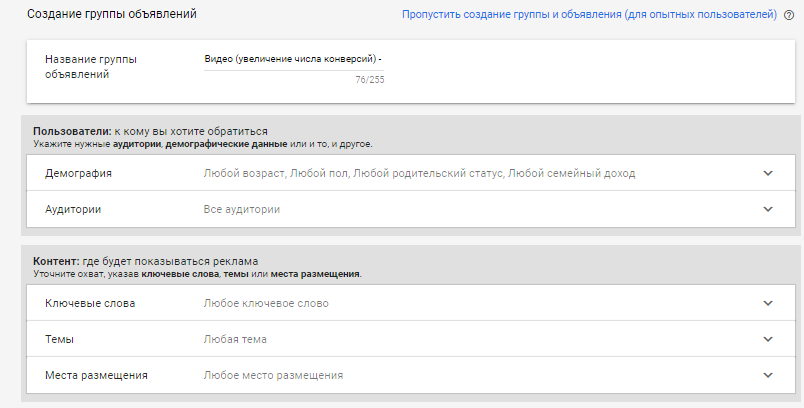
Task: Click the 76/255 character counter
Action: [x=369, y=80]
